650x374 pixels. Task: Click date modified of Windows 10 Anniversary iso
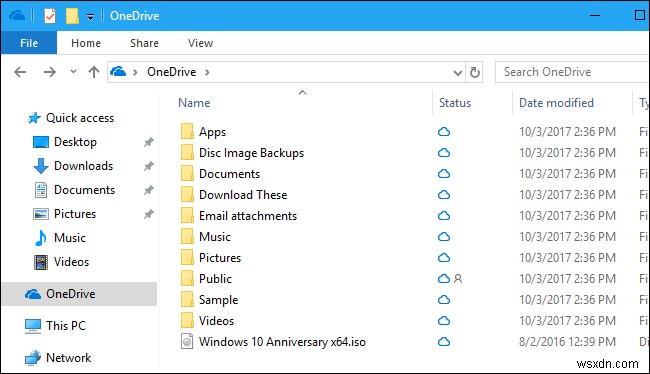567,342
